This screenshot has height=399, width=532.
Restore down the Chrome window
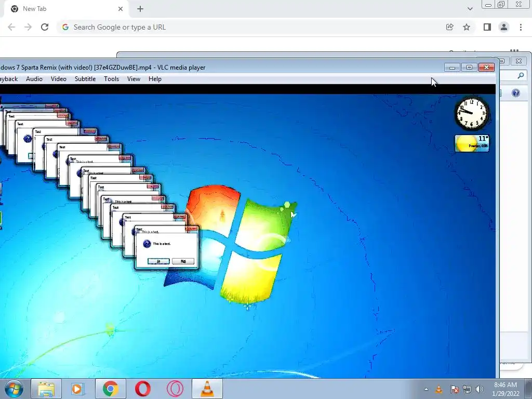(501, 5)
